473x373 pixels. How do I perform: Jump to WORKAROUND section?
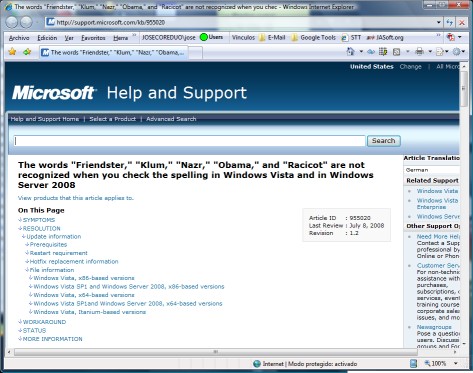[44, 322]
